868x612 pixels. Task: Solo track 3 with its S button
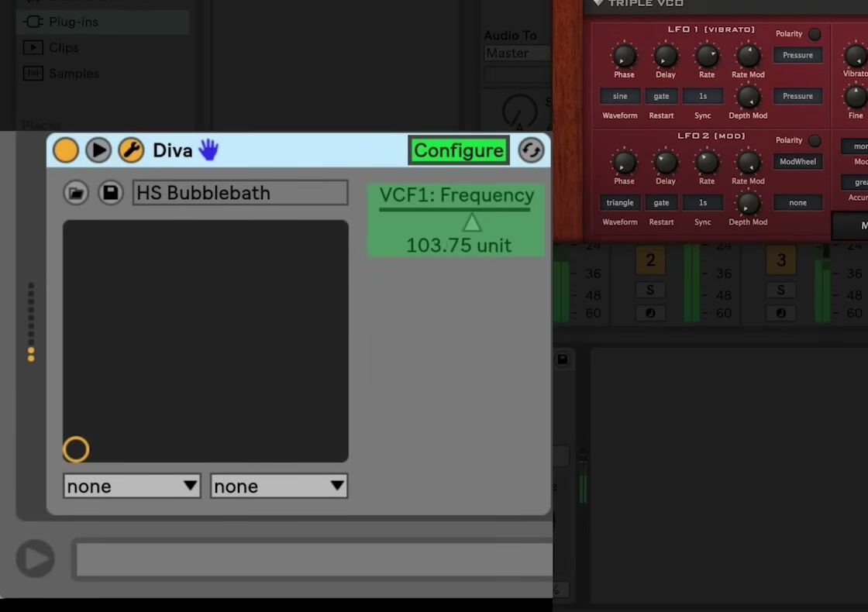(781, 290)
